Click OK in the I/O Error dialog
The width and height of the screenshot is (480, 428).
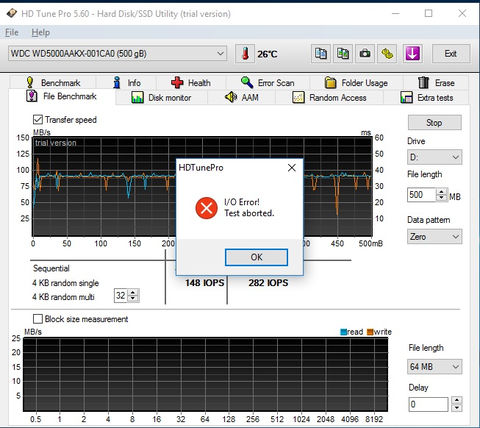(x=256, y=257)
